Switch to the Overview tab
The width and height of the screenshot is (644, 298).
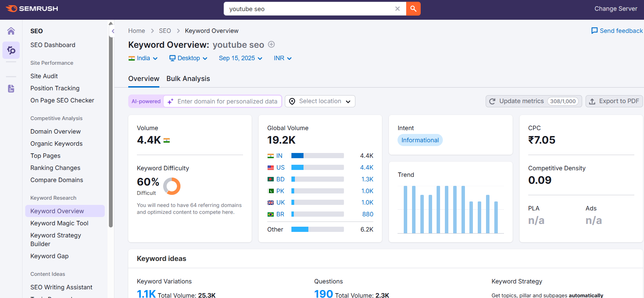[144, 79]
